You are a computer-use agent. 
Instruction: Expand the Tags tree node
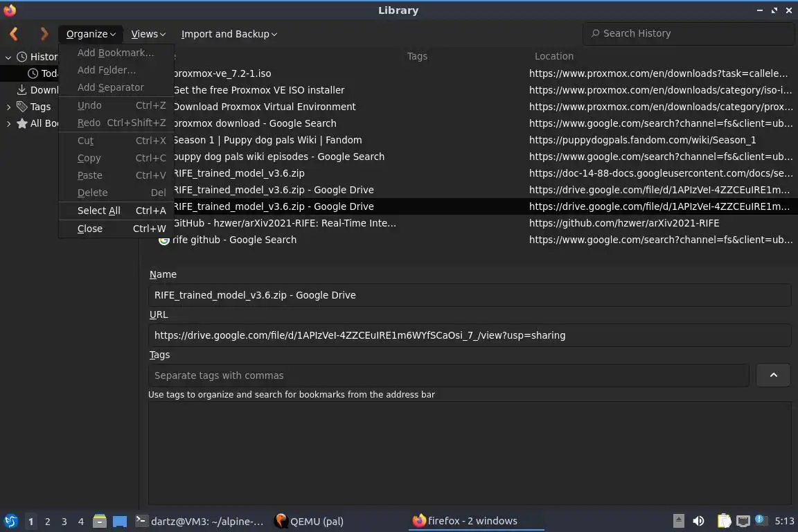8,107
